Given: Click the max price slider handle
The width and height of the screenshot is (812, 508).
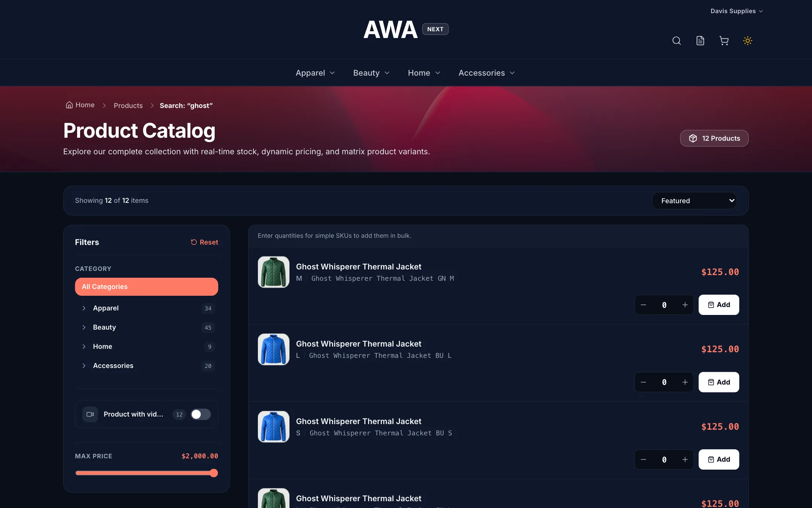Looking at the screenshot, I should click(214, 473).
